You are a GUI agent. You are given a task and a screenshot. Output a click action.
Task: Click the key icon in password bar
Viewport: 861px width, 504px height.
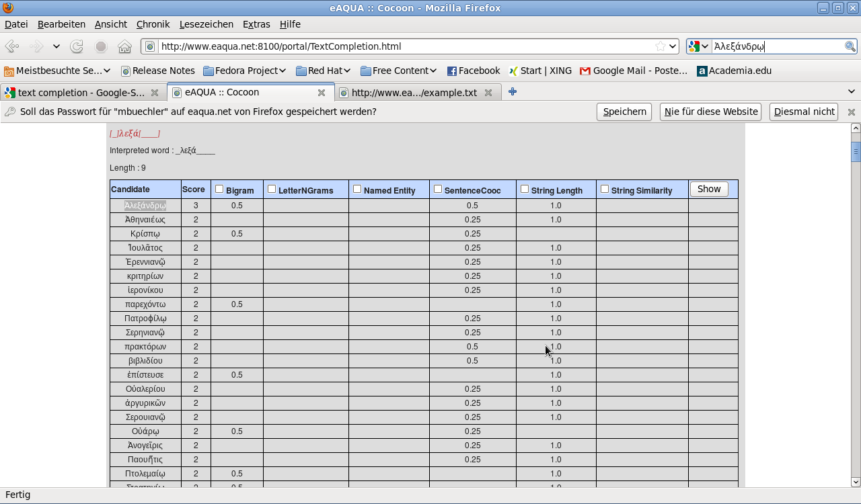(10, 112)
